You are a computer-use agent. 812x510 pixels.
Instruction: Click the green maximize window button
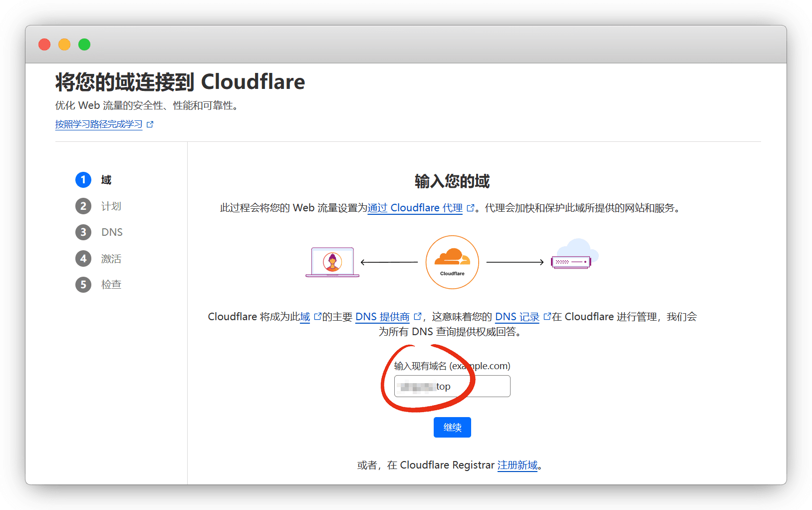click(84, 44)
